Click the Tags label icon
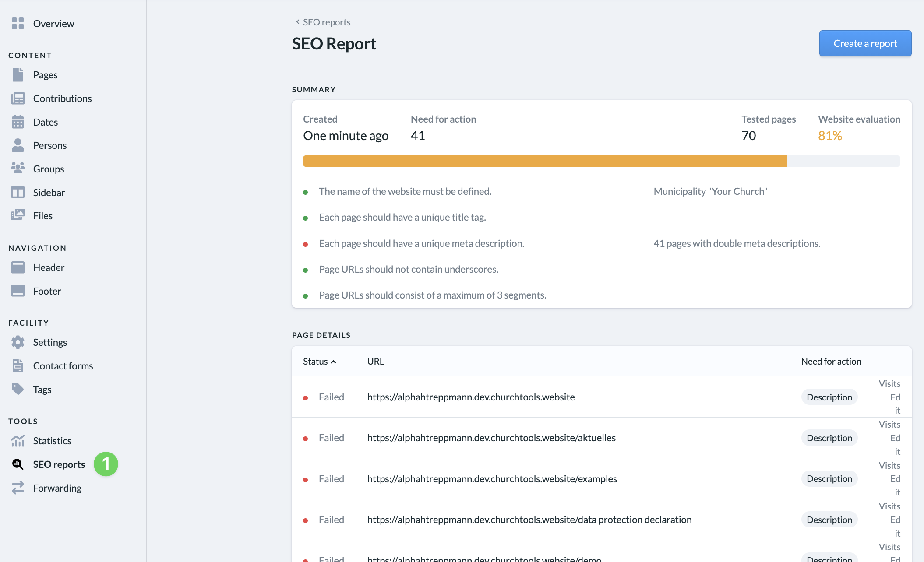Image resolution: width=924 pixels, height=562 pixels. [18, 389]
